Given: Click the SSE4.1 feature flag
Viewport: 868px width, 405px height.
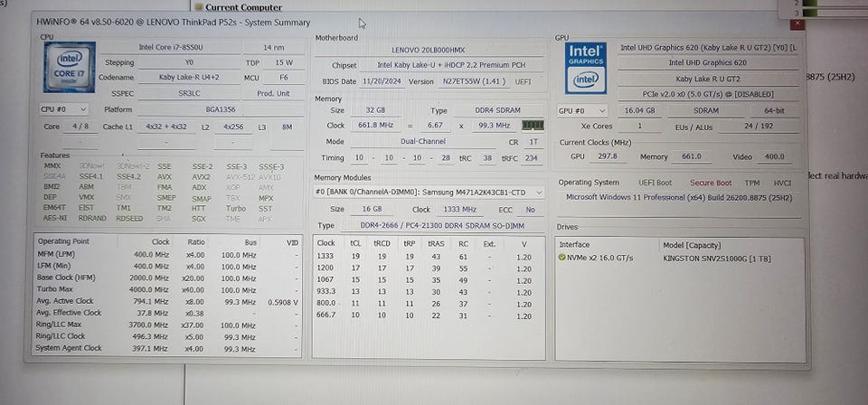Looking at the screenshot, I should (x=90, y=176).
